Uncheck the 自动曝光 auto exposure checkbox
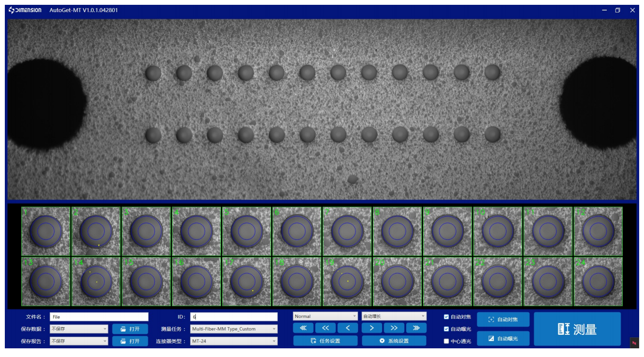This screenshot has height=357, width=644. [446, 329]
